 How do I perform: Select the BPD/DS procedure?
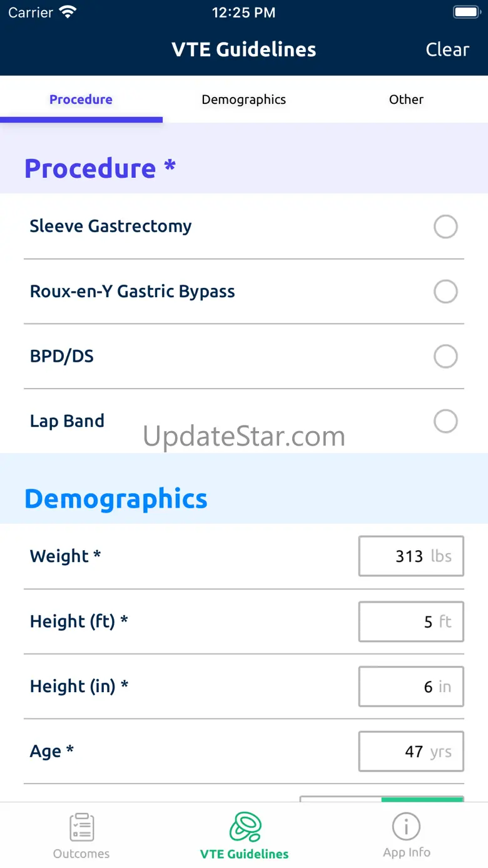click(445, 357)
